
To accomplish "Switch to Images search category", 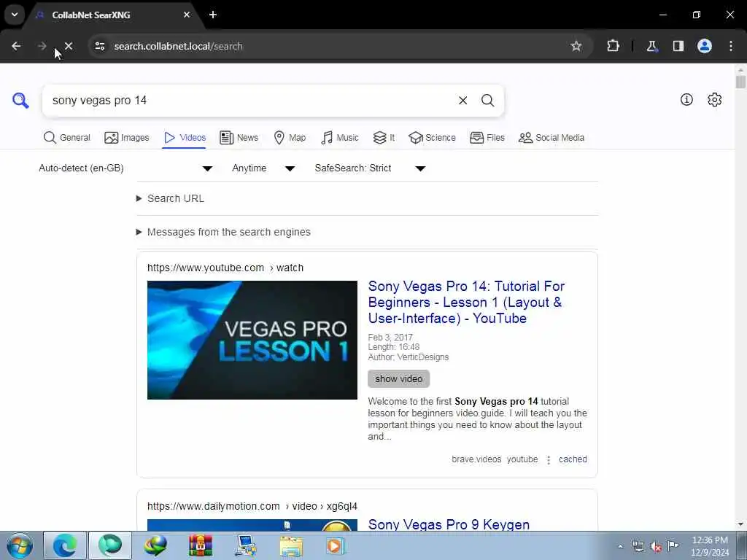I will (127, 138).
